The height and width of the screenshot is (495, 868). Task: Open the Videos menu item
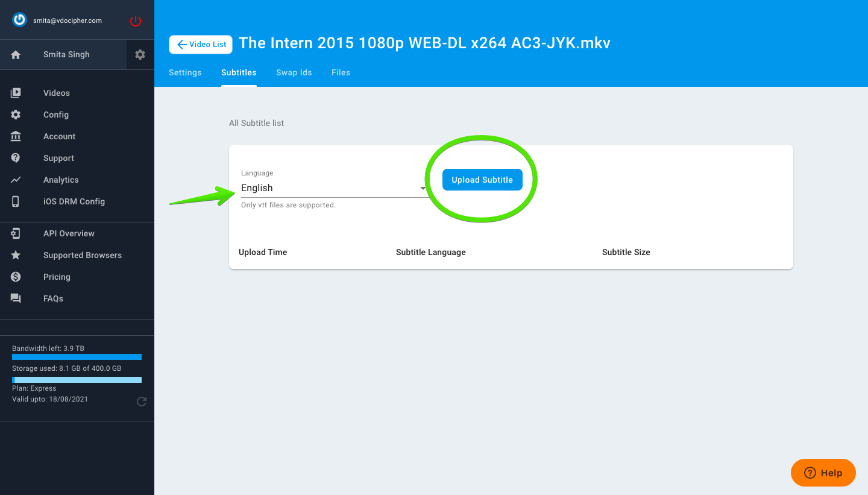coord(57,93)
